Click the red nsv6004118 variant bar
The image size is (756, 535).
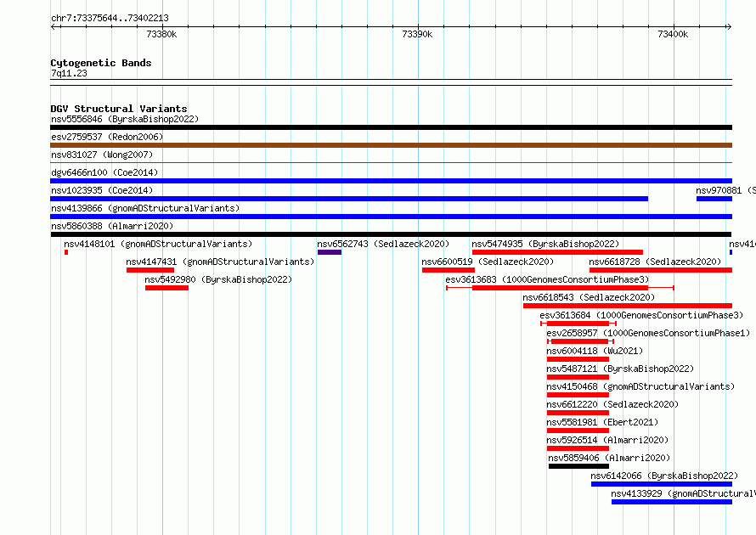(x=578, y=359)
